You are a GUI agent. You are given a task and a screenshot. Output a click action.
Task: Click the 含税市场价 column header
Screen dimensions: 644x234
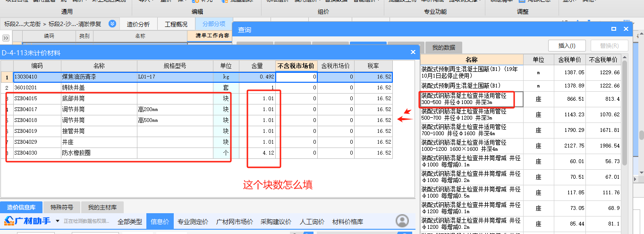pyautogui.click(x=335, y=66)
